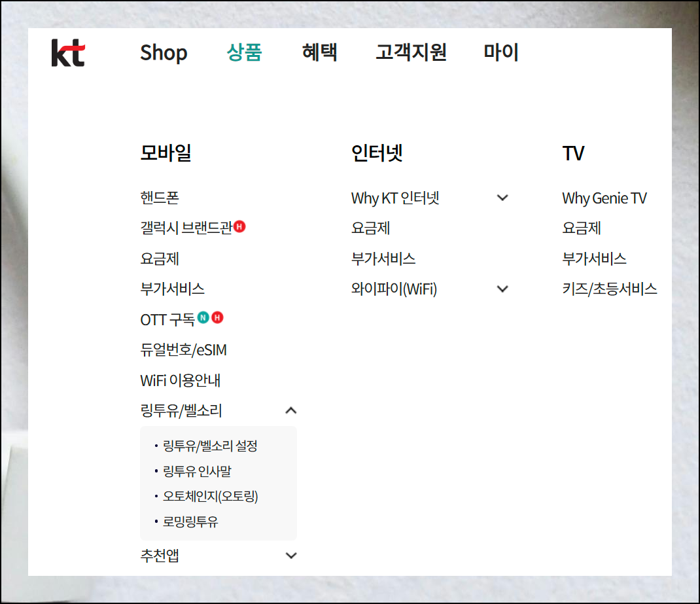Go to 핸드폰 under 모바일
This screenshot has width=700, height=604.
(160, 198)
